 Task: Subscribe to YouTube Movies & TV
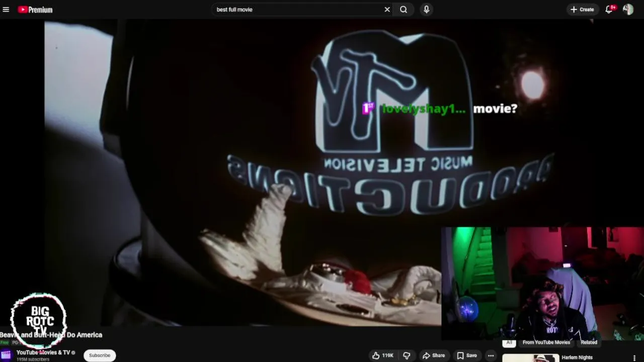click(x=100, y=355)
